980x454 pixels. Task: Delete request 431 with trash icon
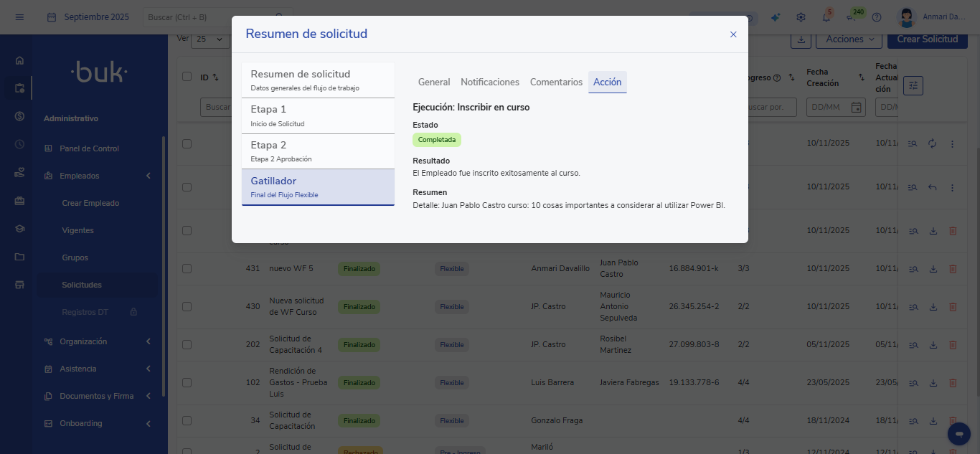(x=953, y=269)
